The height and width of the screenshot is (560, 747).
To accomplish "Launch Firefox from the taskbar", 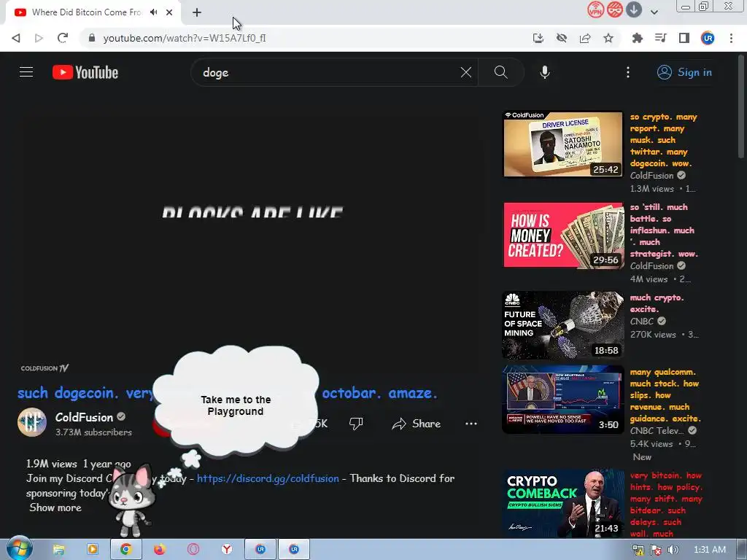I will [x=159, y=550].
